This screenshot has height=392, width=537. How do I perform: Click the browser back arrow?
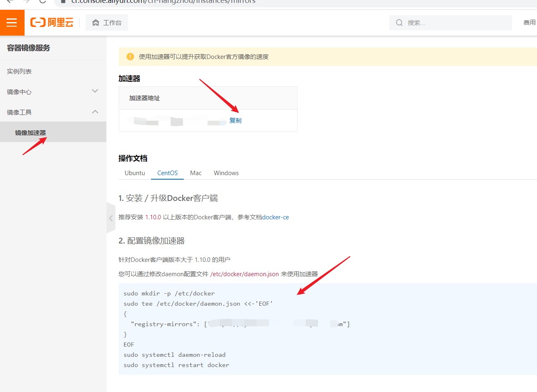pos(10,2)
